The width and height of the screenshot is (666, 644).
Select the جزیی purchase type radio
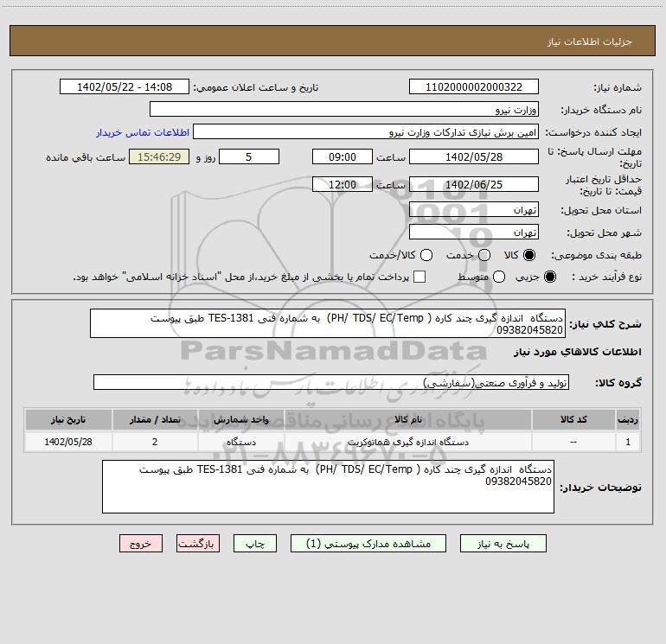pos(549,277)
